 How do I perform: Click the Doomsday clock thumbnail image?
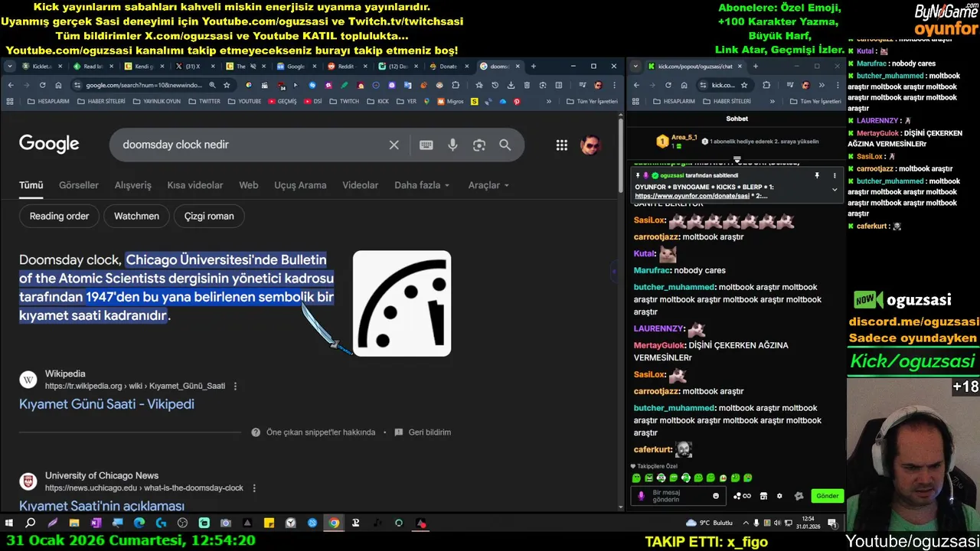pos(402,303)
